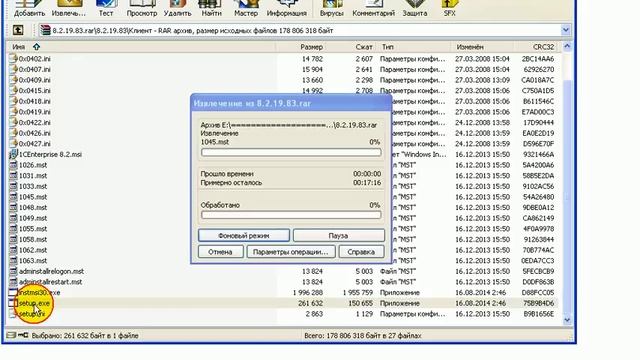Screen dimensions: 640x360
Task: Sort by the Изменён column header
Action: coord(470,47)
